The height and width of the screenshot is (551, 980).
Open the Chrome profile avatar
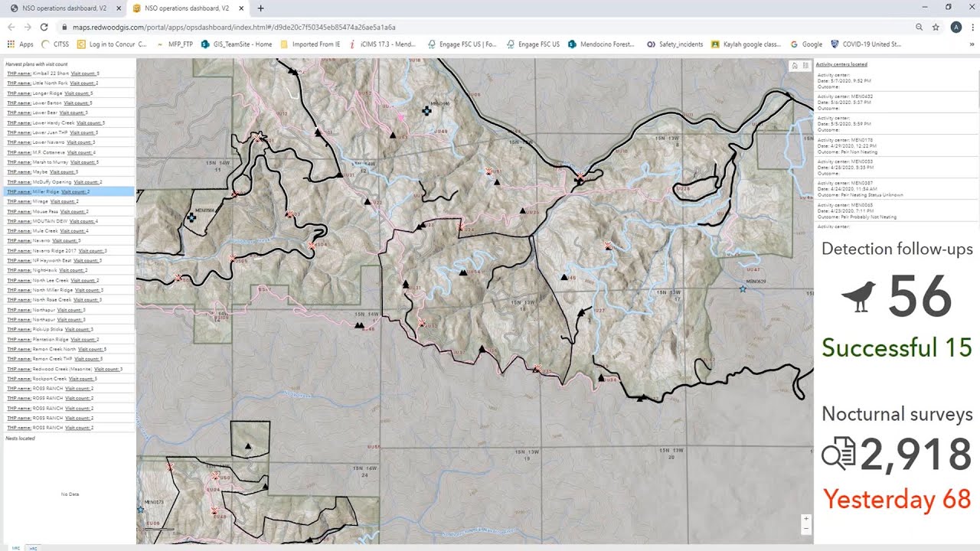click(x=955, y=27)
